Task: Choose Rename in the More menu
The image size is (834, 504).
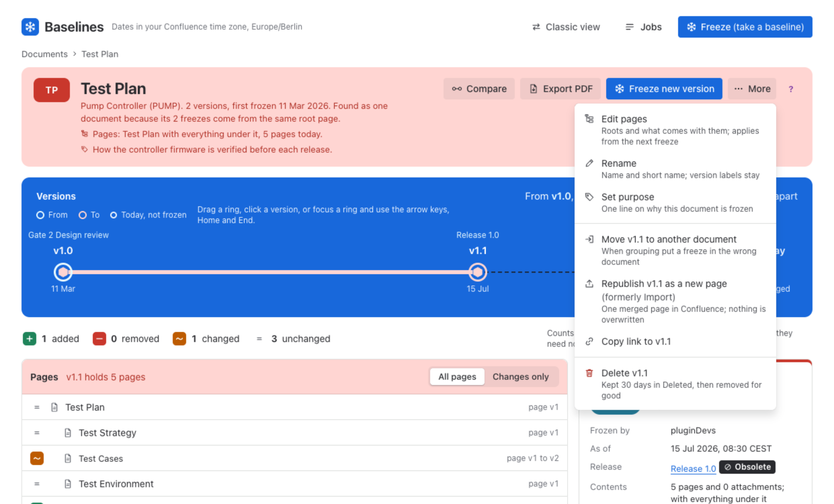Action: (x=675, y=169)
